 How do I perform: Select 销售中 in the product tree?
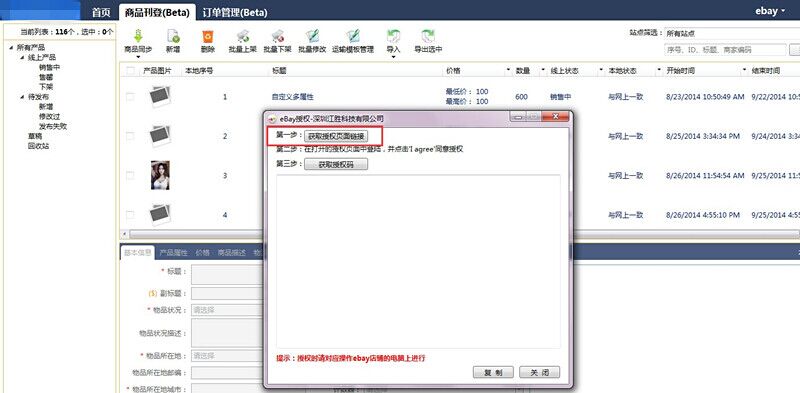(49, 67)
